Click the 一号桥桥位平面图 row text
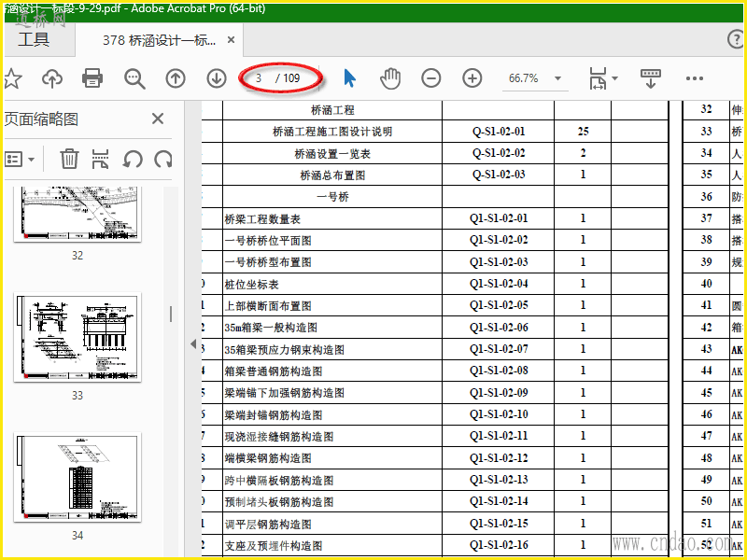The image size is (747, 560). click(268, 241)
